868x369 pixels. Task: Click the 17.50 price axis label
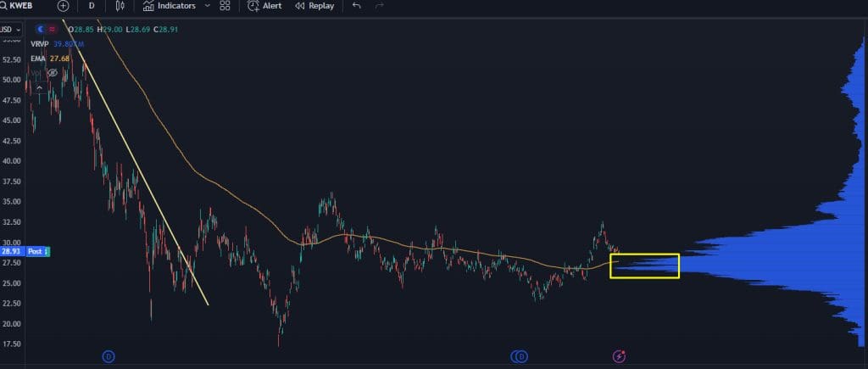coord(12,344)
